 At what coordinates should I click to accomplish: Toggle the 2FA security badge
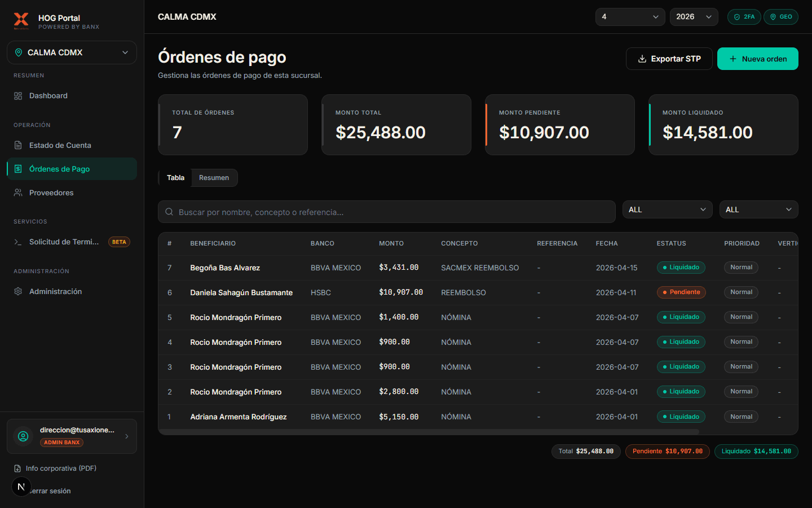coord(744,17)
